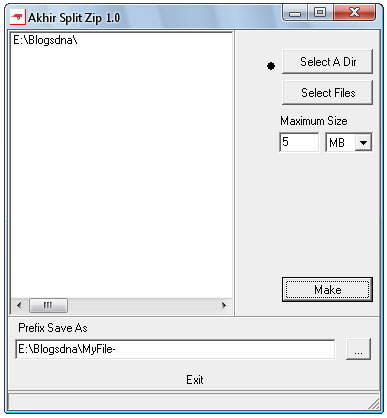
Task: Click the Select A Dir button
Action: pyautogui.click(x=327, y=62)
